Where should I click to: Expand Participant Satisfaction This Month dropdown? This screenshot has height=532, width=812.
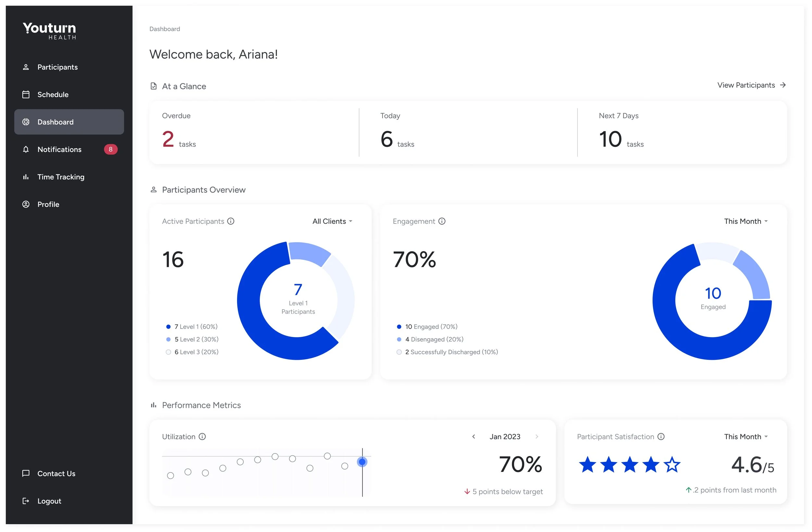pyautogui.click(x=745, y=437)
